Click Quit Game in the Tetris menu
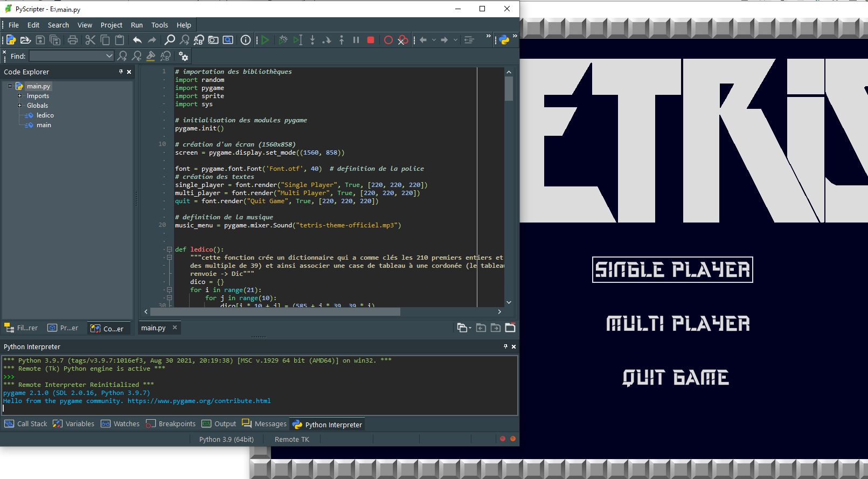This screenshot has width=868, height=479. coord(676,378)
